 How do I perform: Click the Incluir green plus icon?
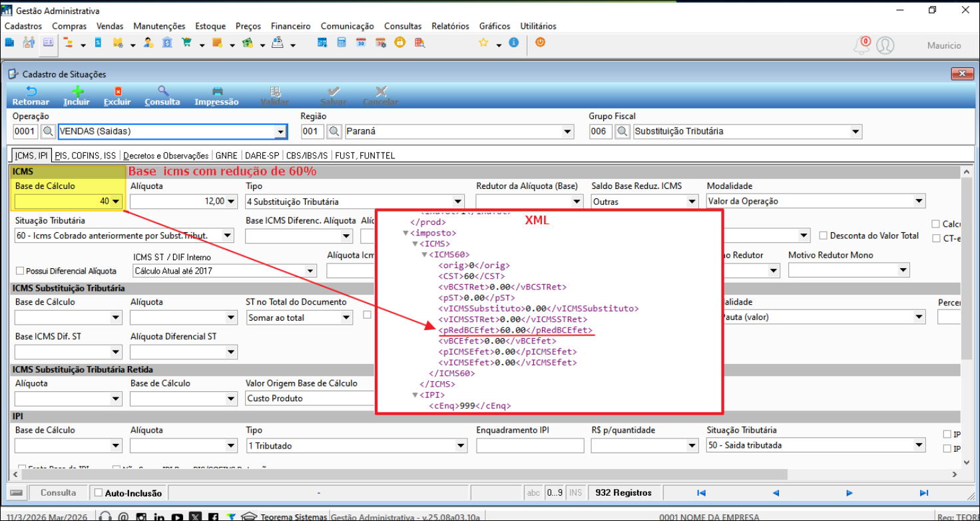[77, 92]
